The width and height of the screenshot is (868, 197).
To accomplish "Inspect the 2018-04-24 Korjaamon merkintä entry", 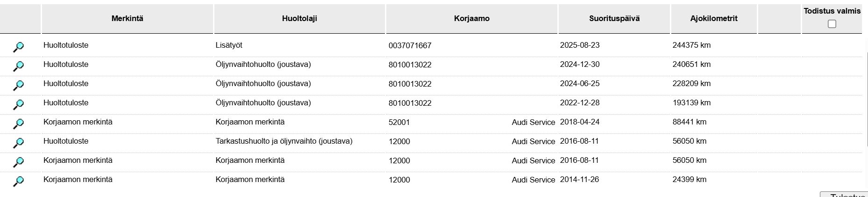I will click(18, 124).
